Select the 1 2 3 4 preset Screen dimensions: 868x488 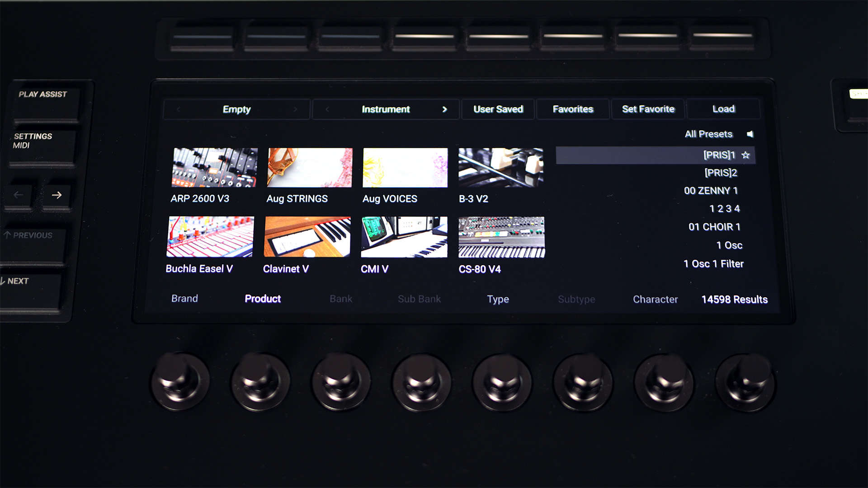click(724, 209)
